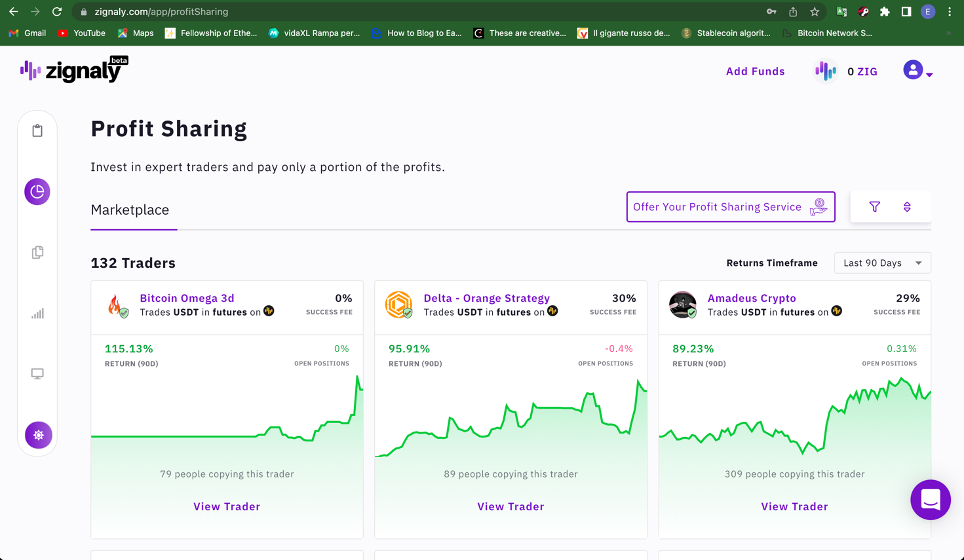Viewport: 964px width, 560px height.
Task: Open YouTube bookmark
Action: (x=82, y=33)
